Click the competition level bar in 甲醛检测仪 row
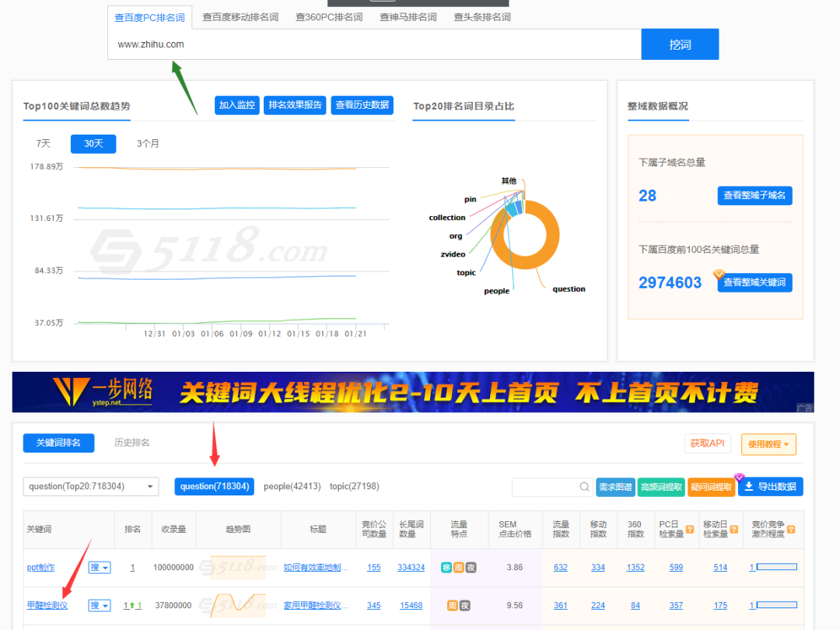Screen dimensions: 840x630 point(776,605)
